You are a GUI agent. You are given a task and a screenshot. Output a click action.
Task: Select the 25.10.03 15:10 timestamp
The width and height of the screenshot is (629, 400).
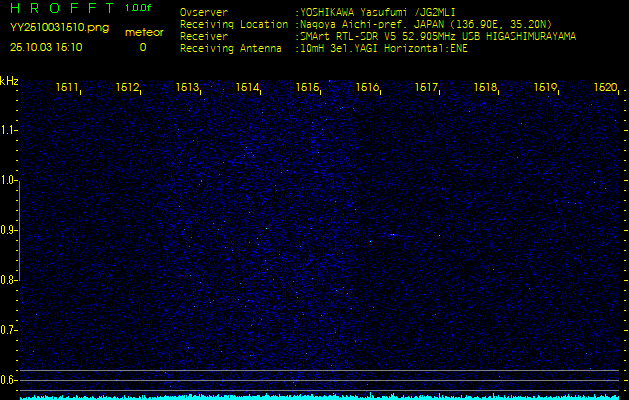coord(47,47)
